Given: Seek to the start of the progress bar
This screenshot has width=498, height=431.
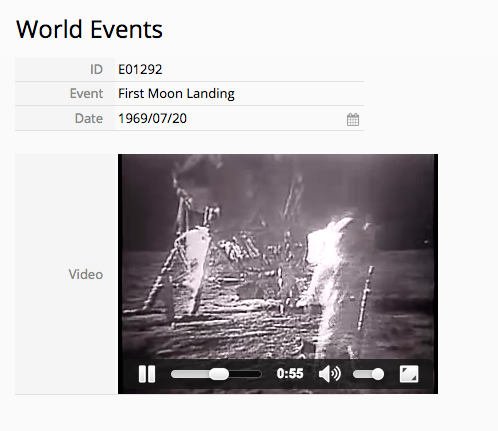Looking at the screenshot, I should (x=173, y=374).
